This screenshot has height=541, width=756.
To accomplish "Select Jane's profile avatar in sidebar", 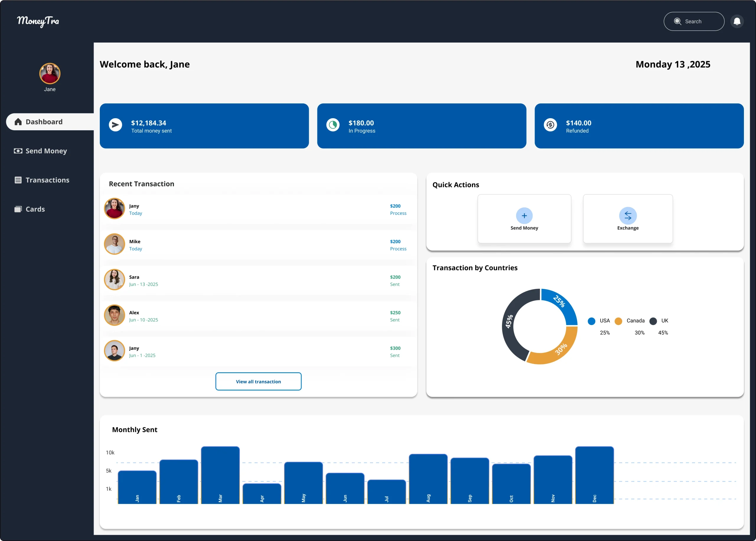I will (x=50, y=74).
